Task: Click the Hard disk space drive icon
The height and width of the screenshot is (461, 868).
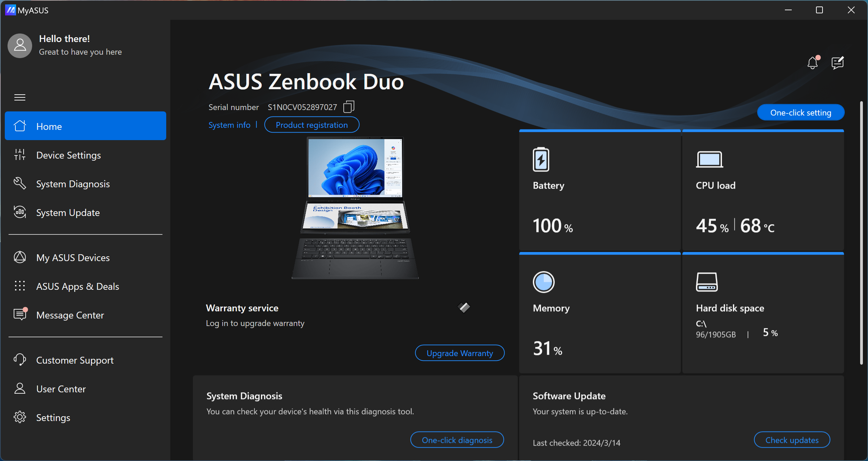Action: click(707, 282)
